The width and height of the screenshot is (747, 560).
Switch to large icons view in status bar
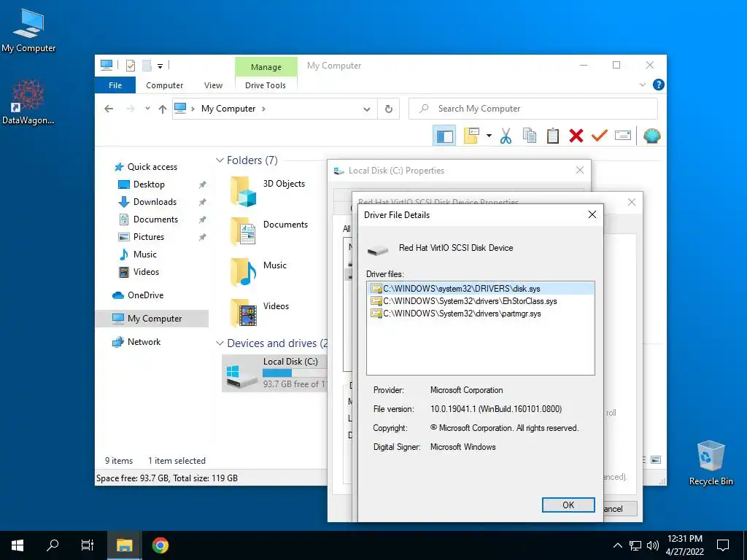(x=656, y=459)
